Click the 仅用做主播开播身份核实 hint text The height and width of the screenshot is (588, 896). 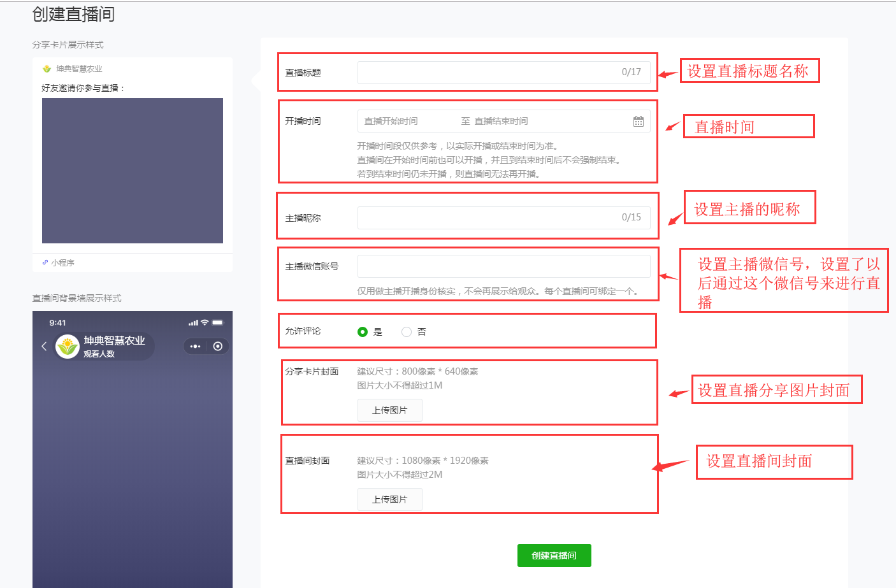(499, 291)
